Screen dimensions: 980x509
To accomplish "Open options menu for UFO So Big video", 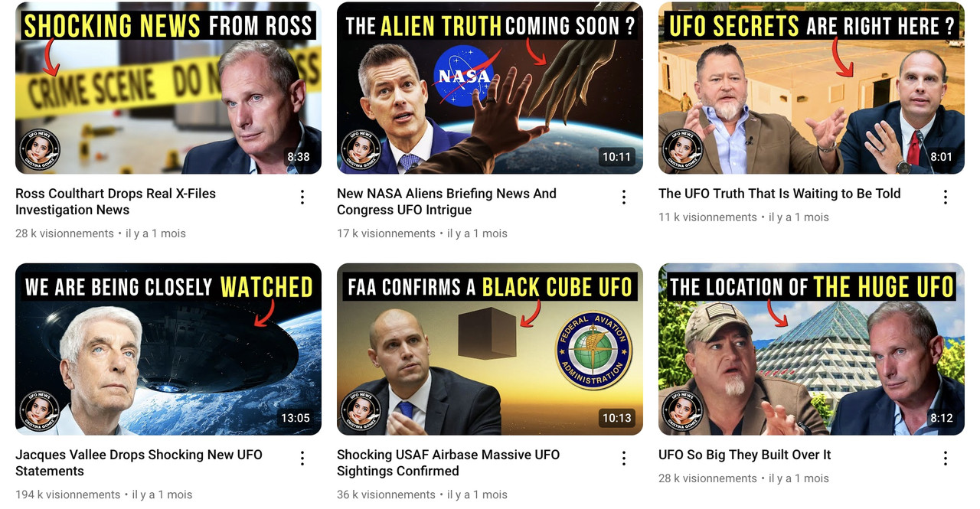I will click(946, 458).
